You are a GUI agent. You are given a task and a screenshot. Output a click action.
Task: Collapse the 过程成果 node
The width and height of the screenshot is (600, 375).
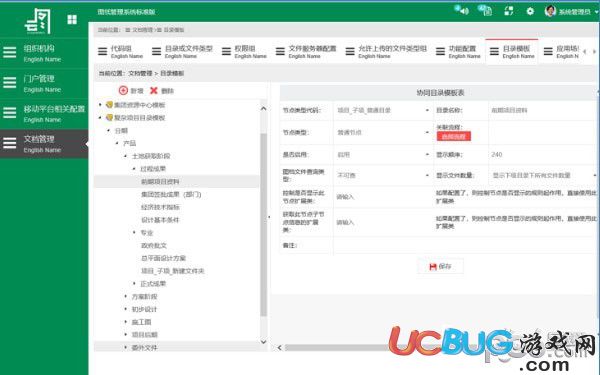click(x=134, y=169)
